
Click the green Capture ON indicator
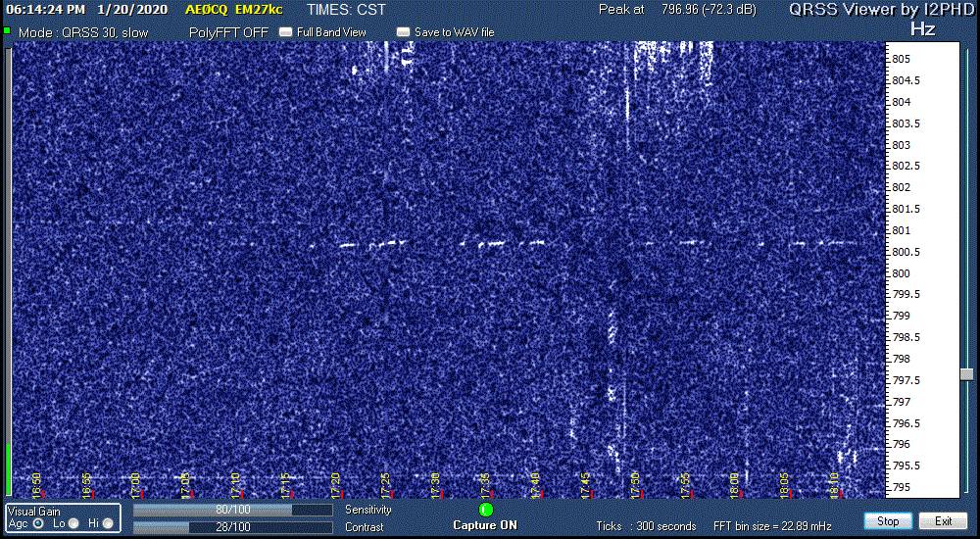486,510
